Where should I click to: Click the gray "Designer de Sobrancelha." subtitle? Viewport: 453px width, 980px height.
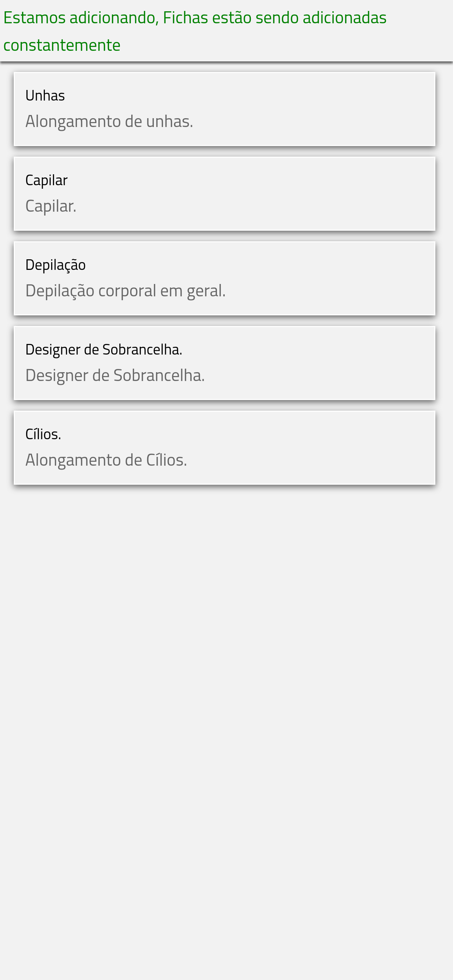pyautogui.click(x=115, y=375)
